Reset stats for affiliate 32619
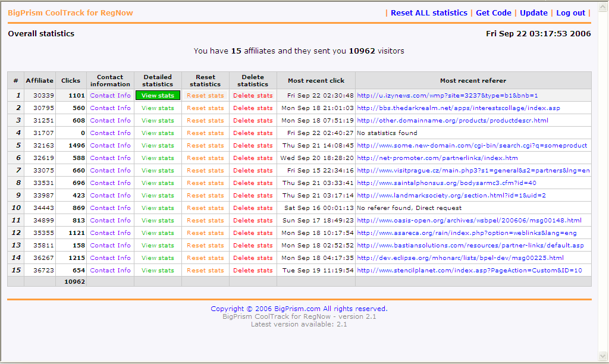 (205, 158)
